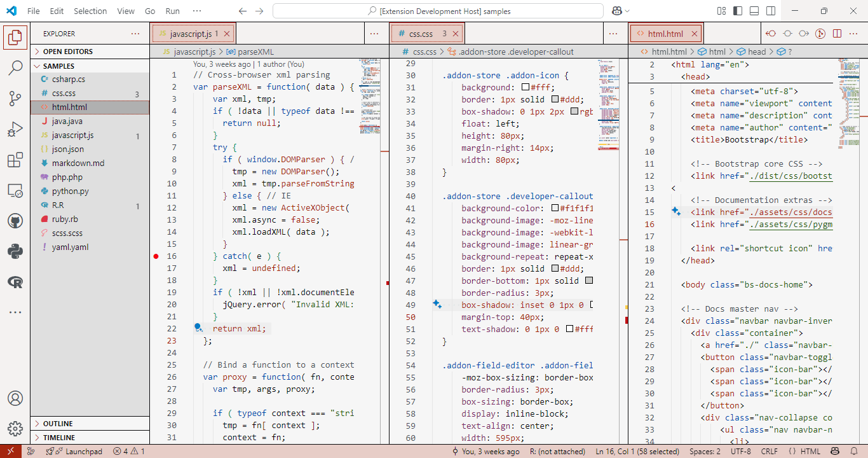Go to the previous change
The height and width of the screenshot is (458, 868).
tap(771, 34)
